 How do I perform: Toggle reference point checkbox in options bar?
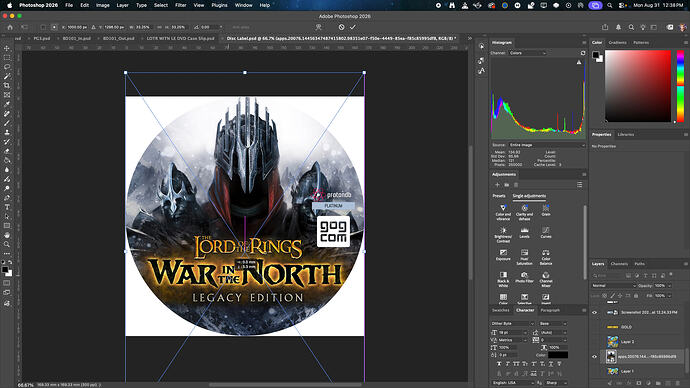43,27
